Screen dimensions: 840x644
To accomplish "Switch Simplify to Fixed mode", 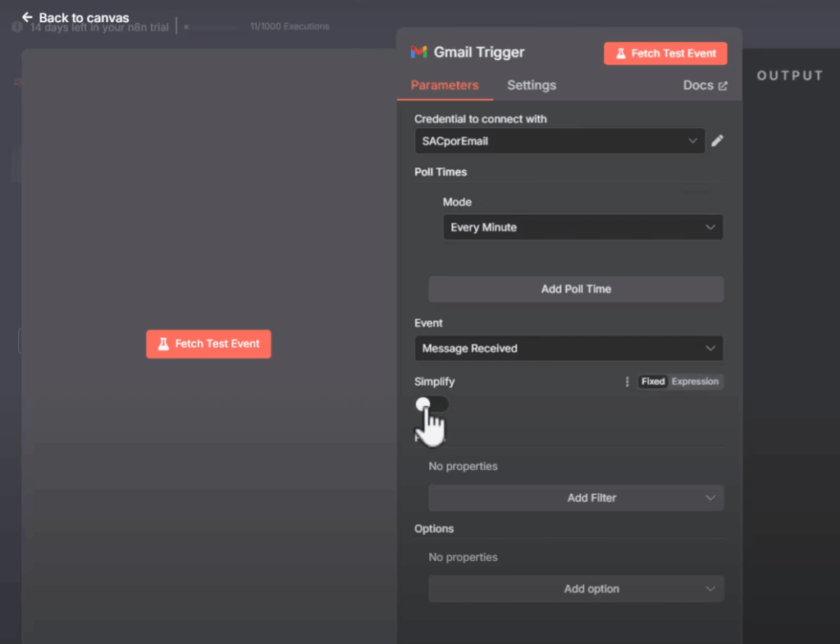I will coord(652,381).
